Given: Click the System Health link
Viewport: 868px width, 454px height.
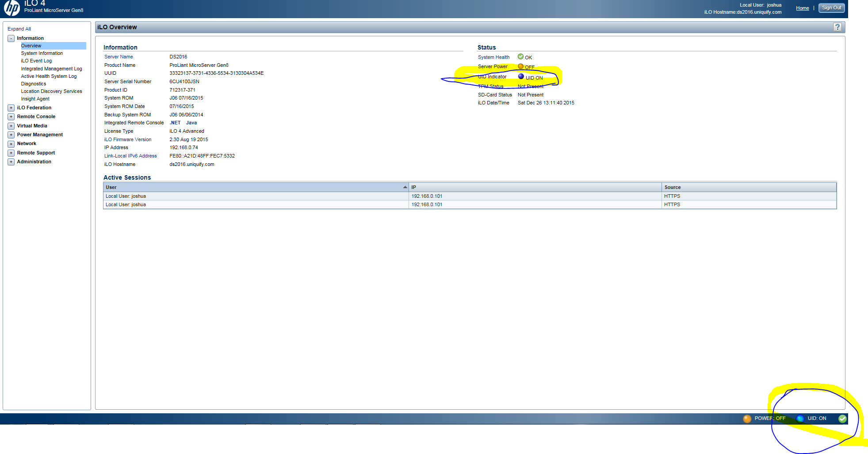Looking at the screenshot, I should (493, 57).
